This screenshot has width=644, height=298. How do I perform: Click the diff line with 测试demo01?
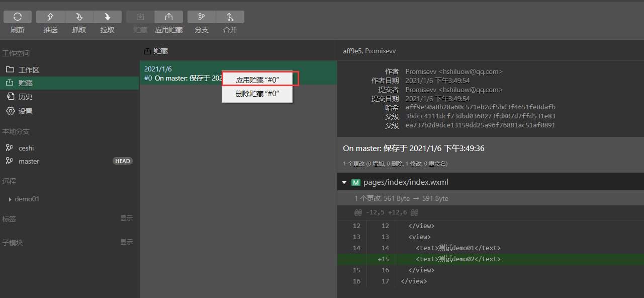pyautogui.click(x=491, y=248)
